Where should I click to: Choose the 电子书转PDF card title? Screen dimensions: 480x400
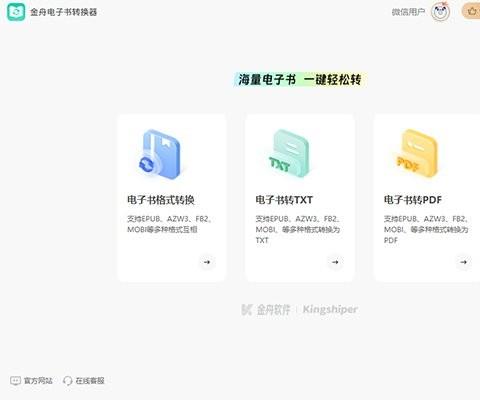pos(413,200)
